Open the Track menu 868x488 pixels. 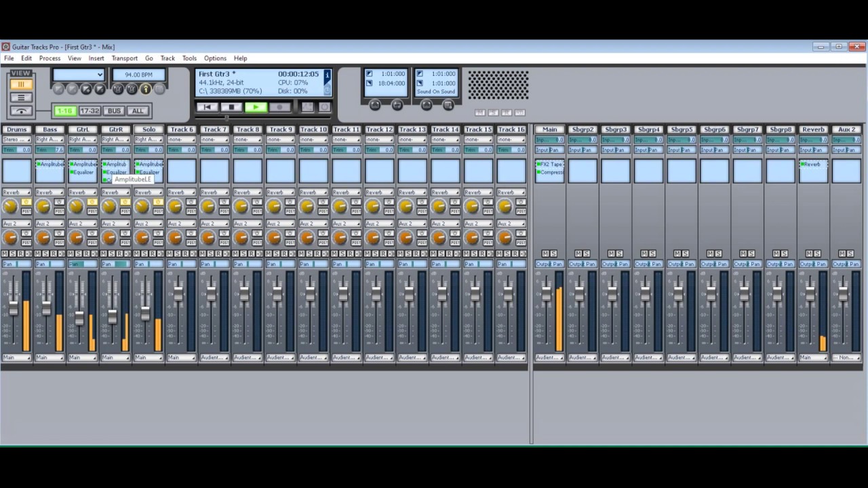point(167,58)
